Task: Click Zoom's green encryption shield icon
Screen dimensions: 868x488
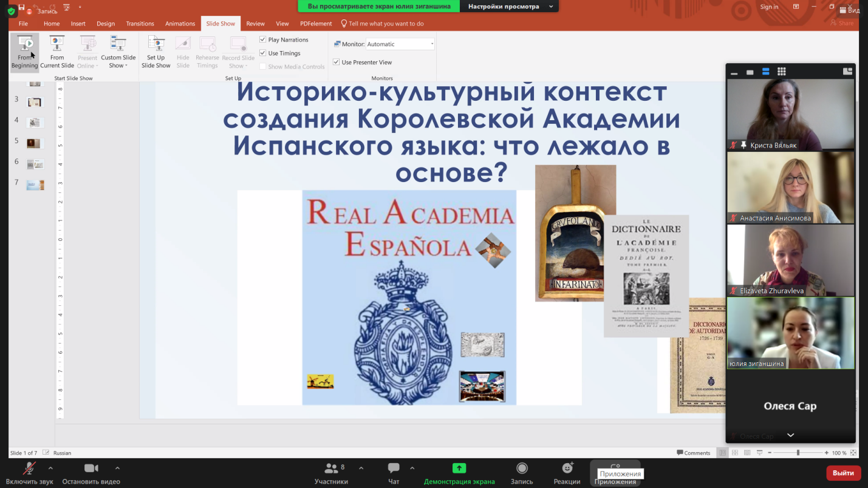Action: (x=11, y=11)
